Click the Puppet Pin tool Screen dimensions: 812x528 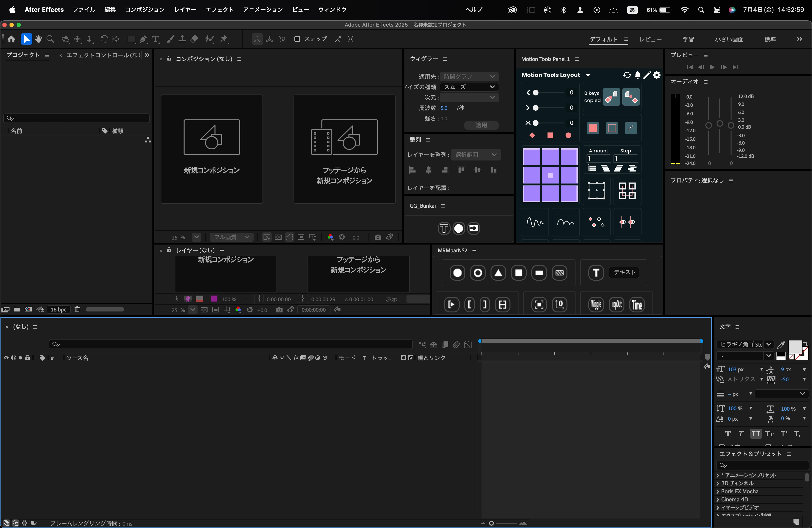click(224, 39)
